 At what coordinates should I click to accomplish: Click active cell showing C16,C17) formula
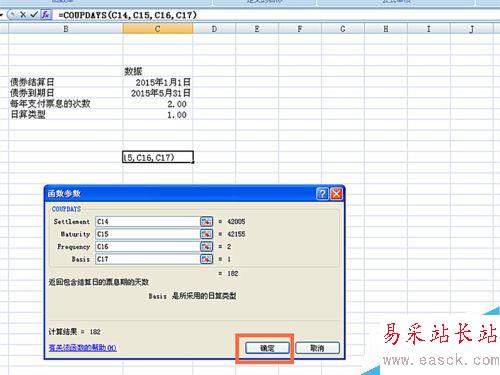point(158,157)
